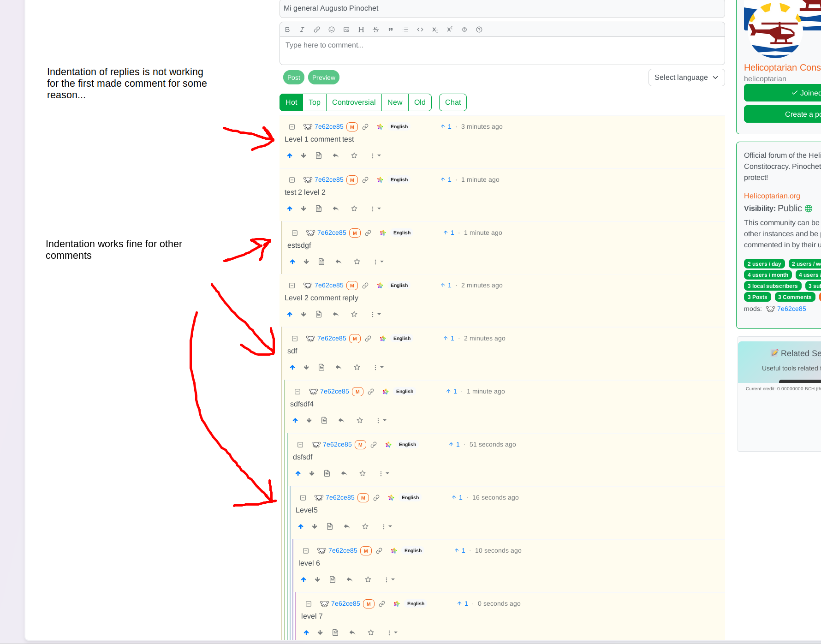
Task: View source of the 'sdf' comment
Action: (321, 368)
